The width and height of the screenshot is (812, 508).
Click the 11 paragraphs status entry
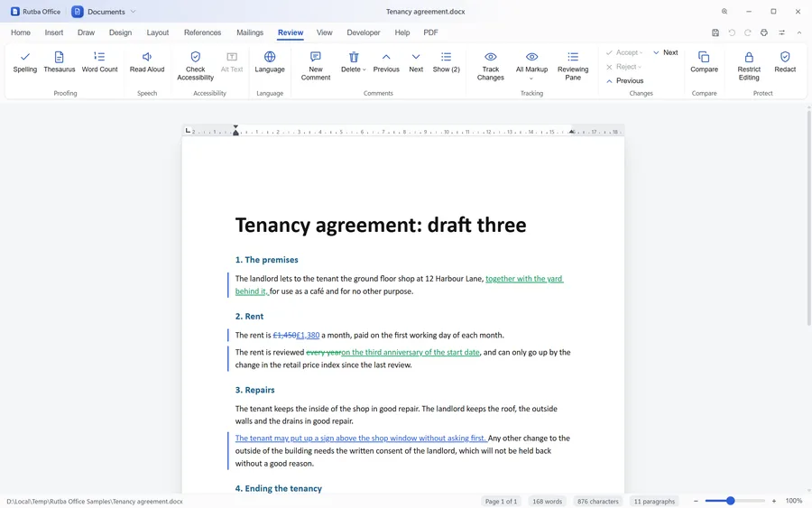coord(654,502)
